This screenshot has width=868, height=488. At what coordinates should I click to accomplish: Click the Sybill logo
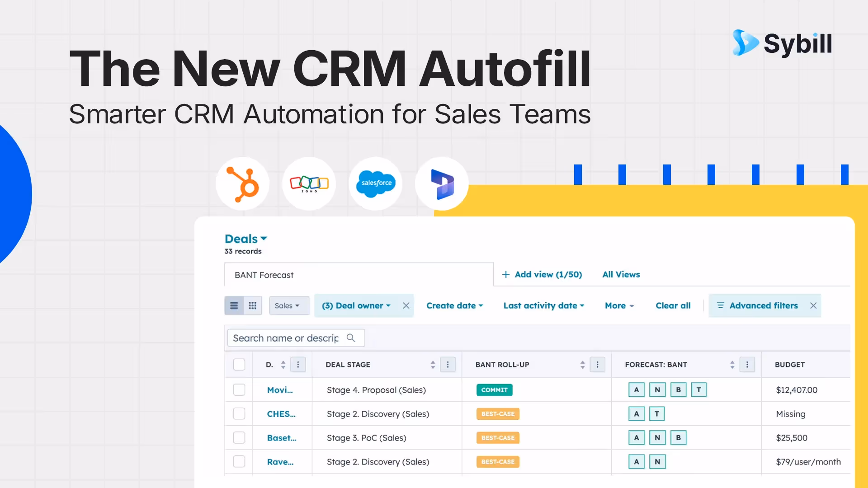(x=782, y=43)
